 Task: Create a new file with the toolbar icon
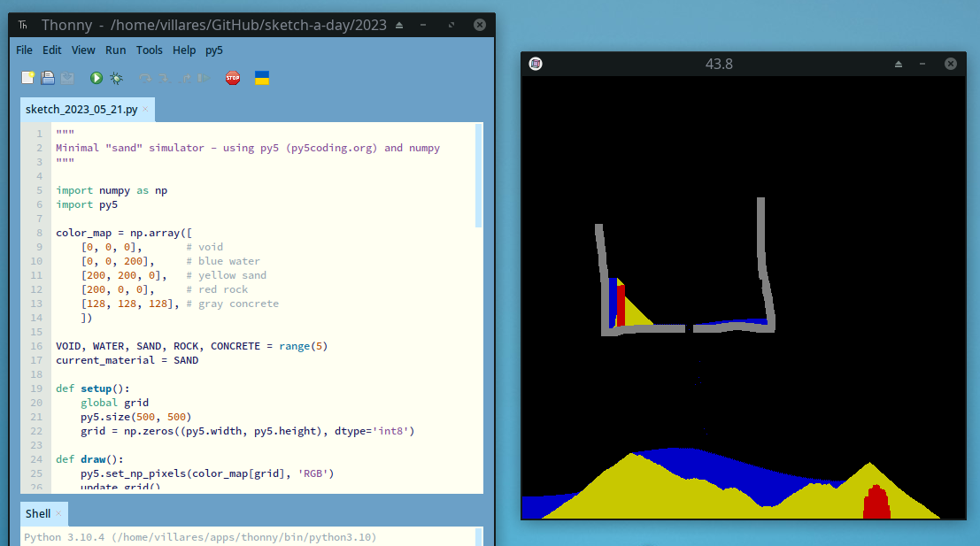tap(28, 78)
